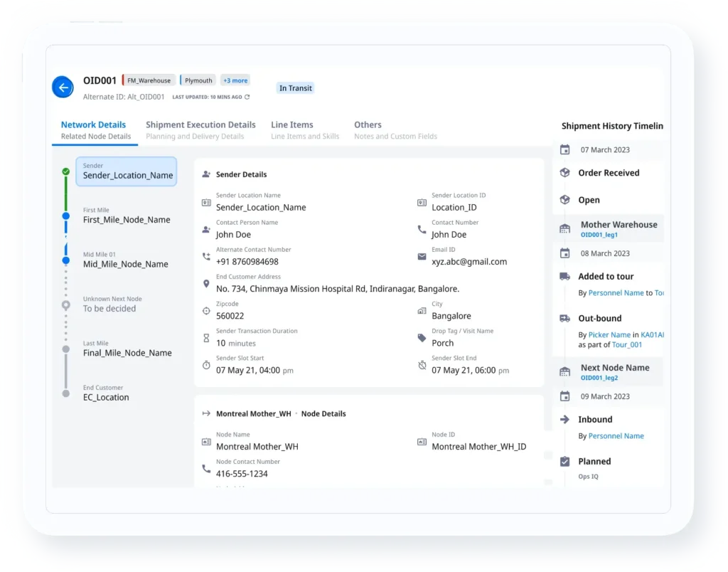Click the Order Received package icon
728x572 pixels.
565,173
